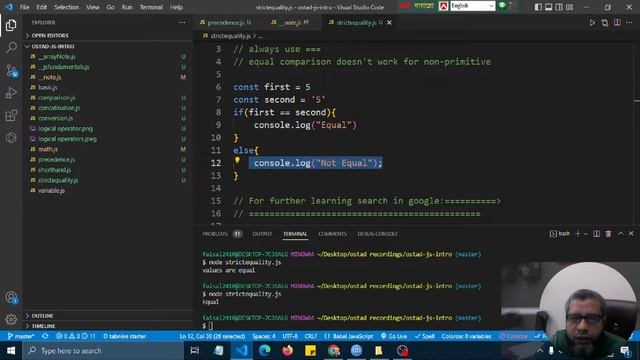Viewport: 640px width, 360px height.
Task: Close the strictequality.js tab
Action: tap(389, 23)
